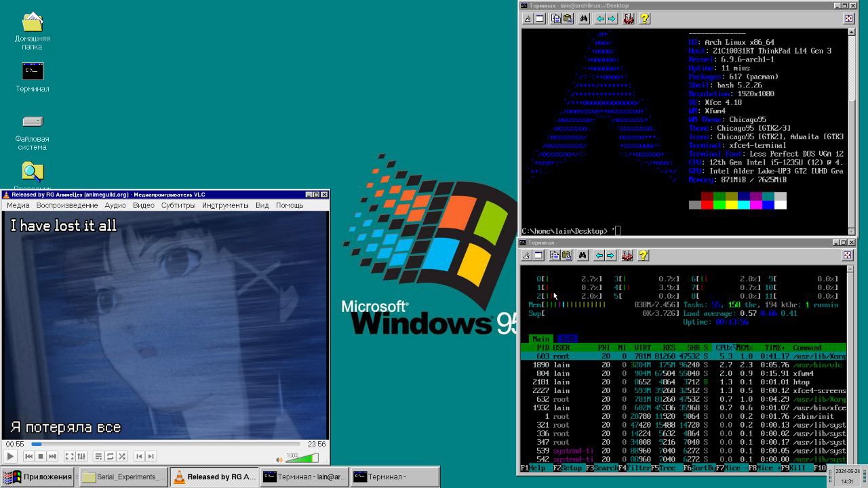The image size is (868, 488).
Task: Open new window in top terminal toolbar
Action: (540, 19)
